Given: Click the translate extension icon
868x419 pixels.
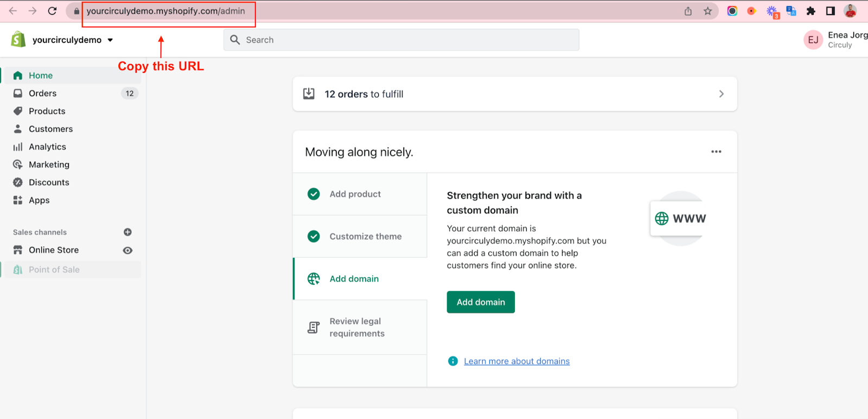Looking at the screenshot, I should tap(791, 11).
